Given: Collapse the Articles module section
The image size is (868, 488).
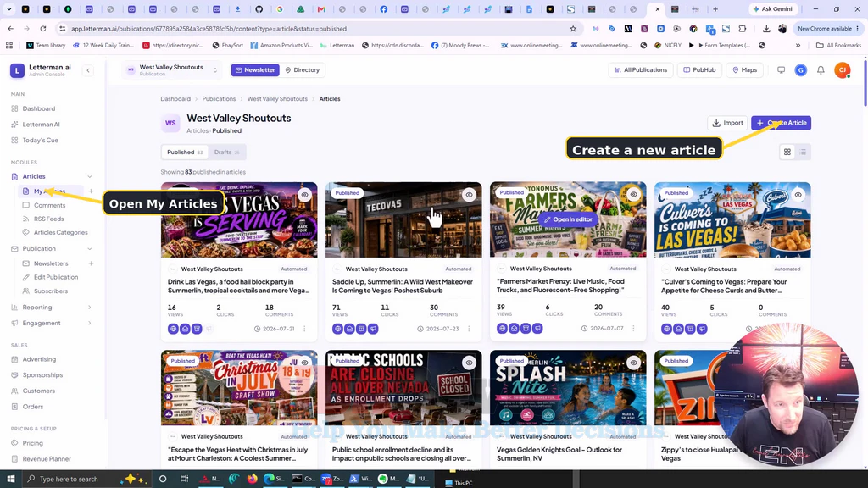Looking at the screenshot, I should point(90,176).
